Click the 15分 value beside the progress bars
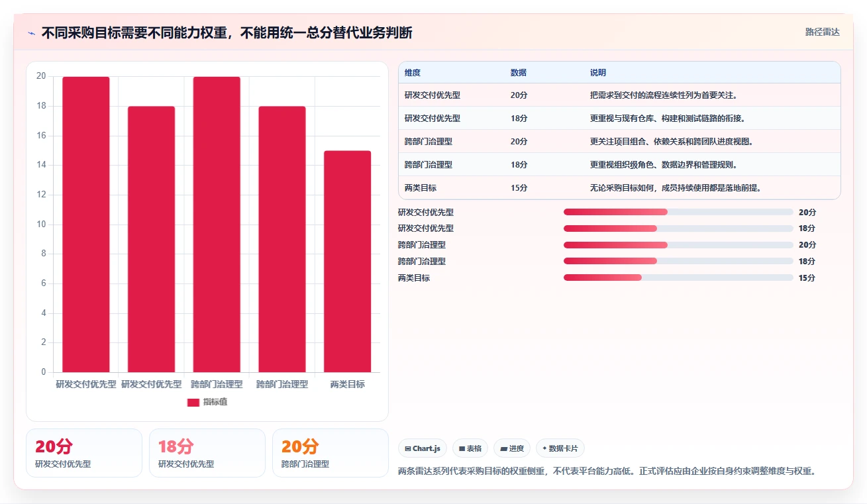 (807, 278)
